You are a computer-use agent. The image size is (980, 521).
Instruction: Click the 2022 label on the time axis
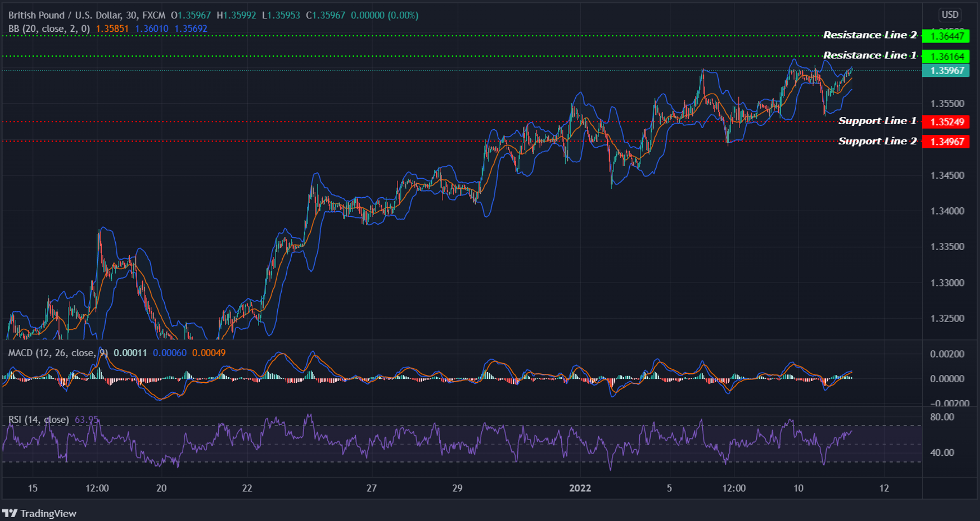click(580, 489)
